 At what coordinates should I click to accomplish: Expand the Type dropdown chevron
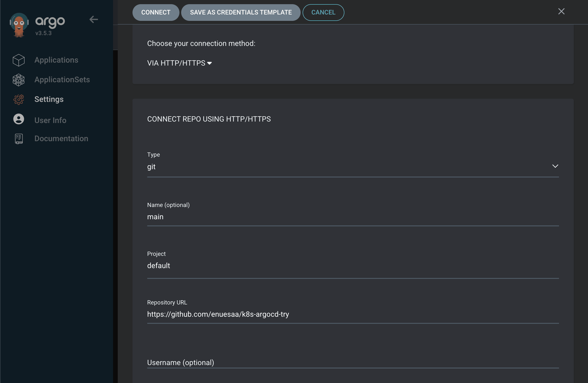tap(555, 166)
